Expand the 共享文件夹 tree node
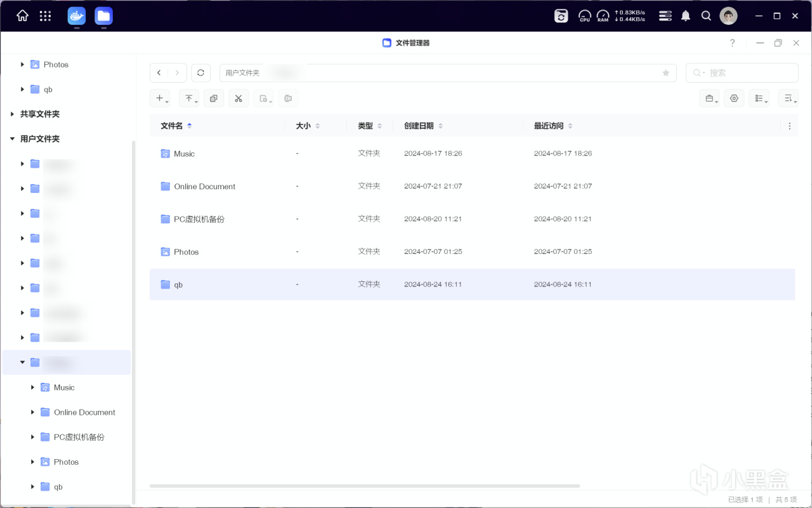812x508 pixels. pyautogui.click(x=12, y=114)
